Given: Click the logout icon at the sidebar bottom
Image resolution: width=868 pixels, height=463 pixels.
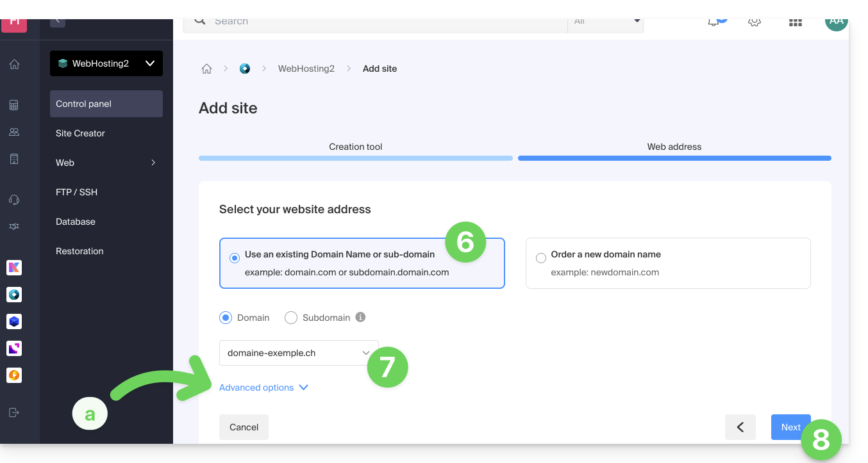Looking at the screenshot, I should [x=14, y=412].
